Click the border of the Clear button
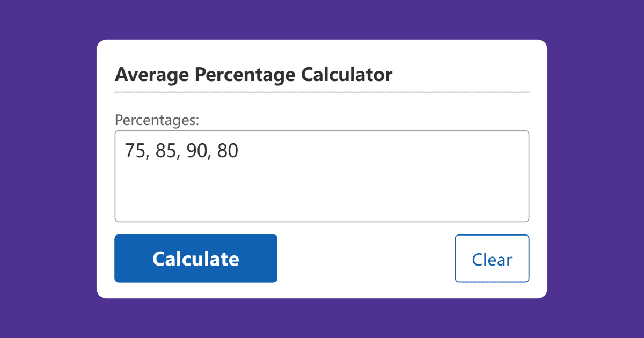The image size is (644, 338). click(x=492, y=234)
